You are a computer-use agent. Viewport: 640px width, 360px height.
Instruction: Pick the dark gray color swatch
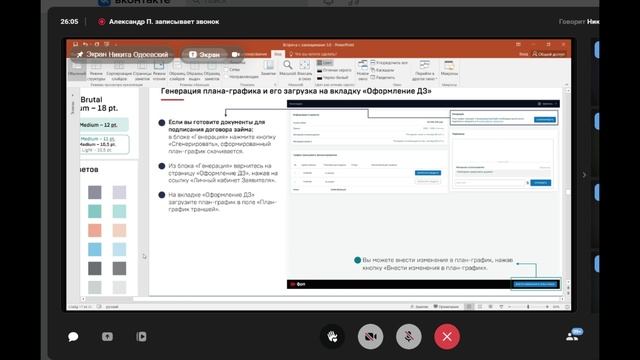click(x=95, y=268)
